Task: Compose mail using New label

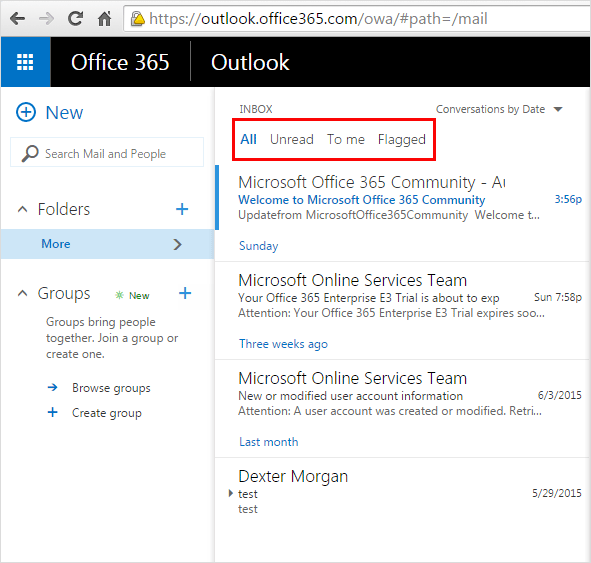Action: tap(64, 112)
